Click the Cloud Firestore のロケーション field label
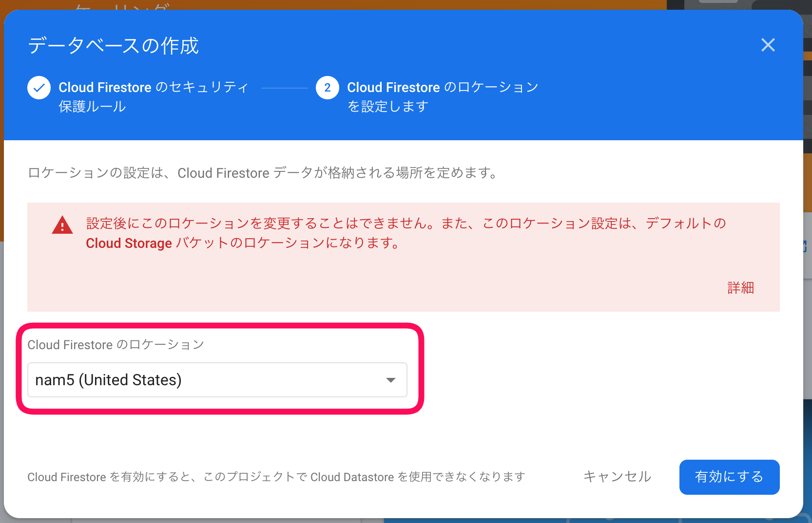Viewport: 812px width, 523px height. 116,345
